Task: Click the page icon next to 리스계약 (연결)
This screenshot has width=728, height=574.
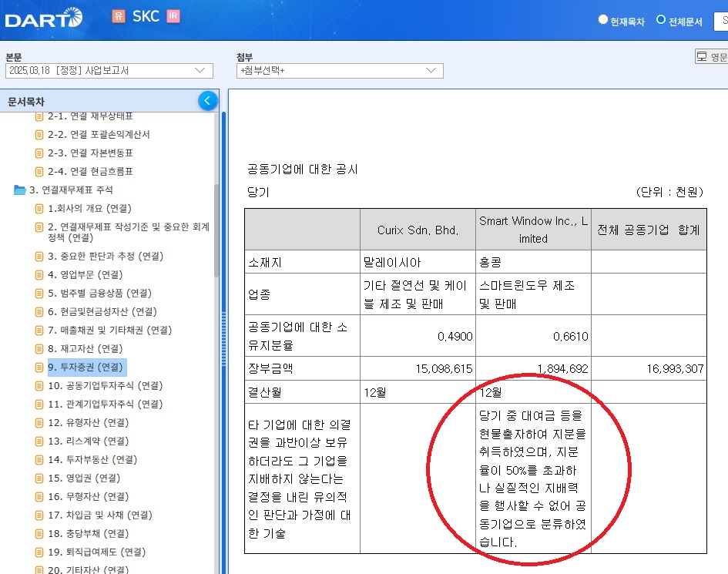Action: (x=39, y=441)
